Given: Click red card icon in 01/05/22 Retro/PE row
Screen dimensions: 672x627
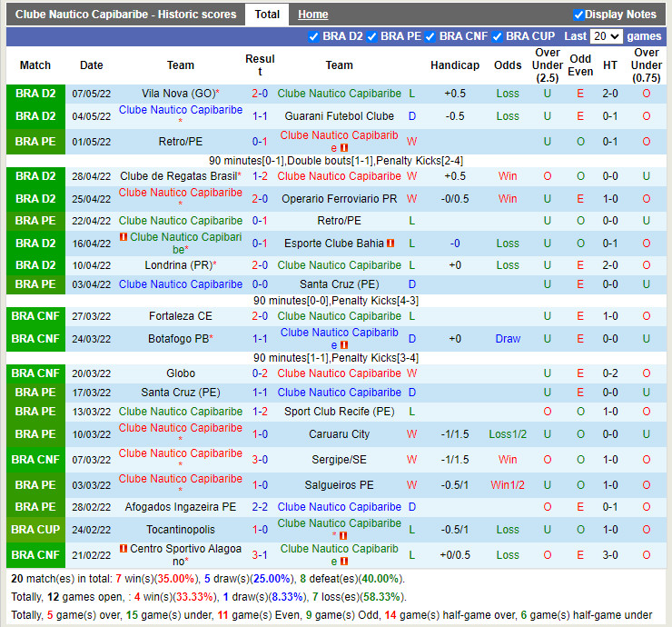Looking at the screenshot, I should [344, 148].
